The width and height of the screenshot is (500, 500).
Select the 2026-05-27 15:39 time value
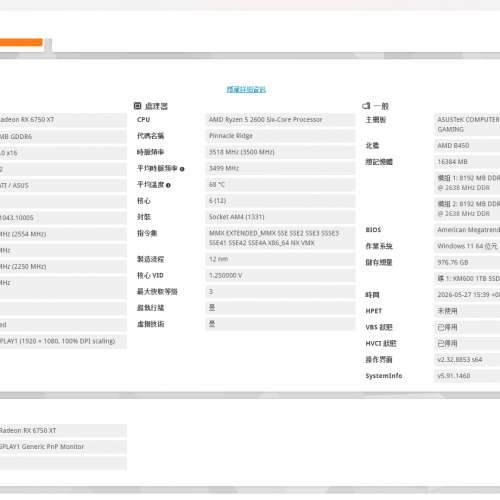pos(467,295)
